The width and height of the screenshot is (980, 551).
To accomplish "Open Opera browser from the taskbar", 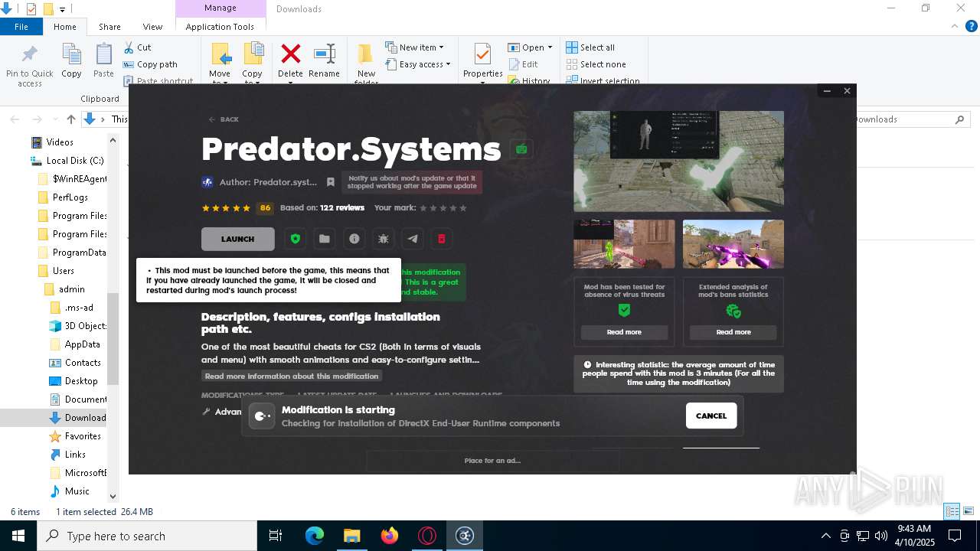I will point(427,536).
